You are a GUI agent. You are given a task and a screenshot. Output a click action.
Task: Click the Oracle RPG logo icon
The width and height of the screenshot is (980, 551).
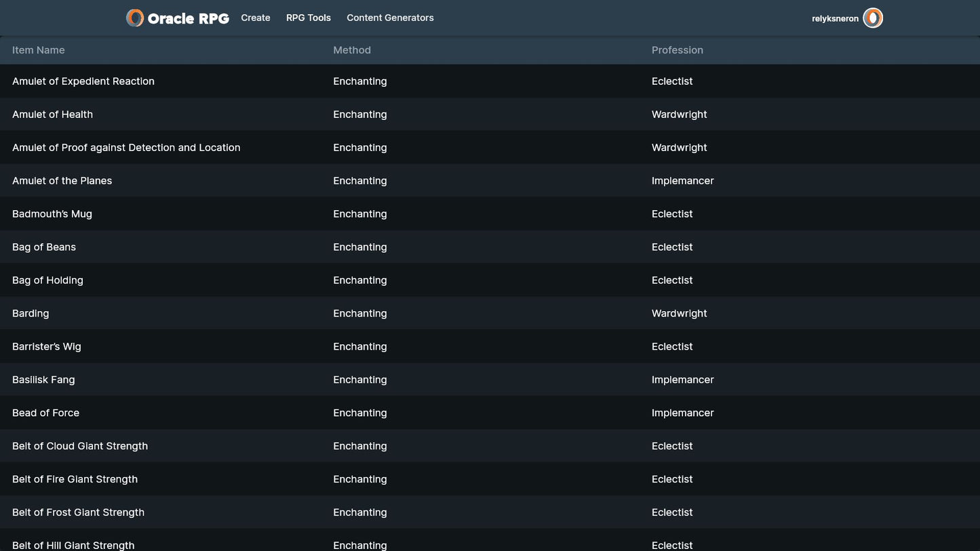135,18
